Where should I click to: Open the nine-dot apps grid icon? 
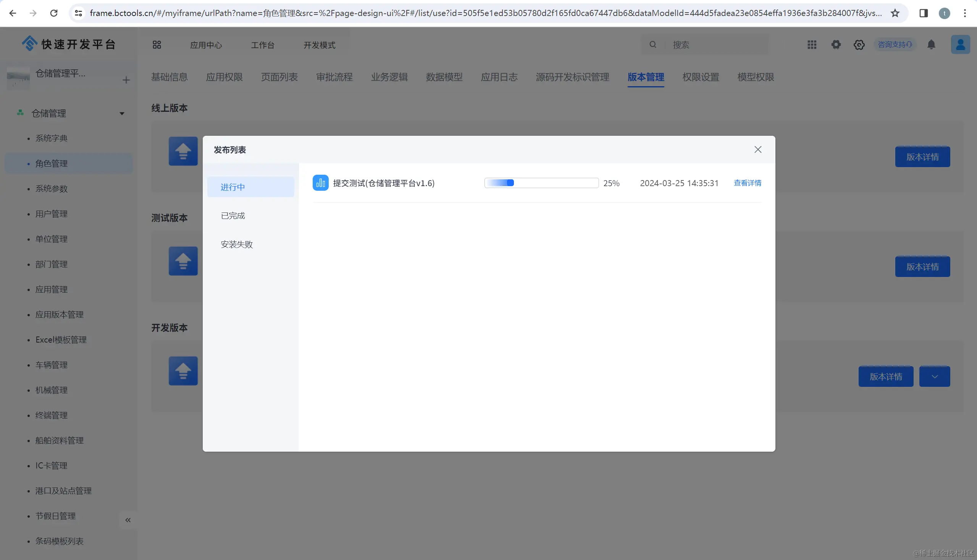812,45
